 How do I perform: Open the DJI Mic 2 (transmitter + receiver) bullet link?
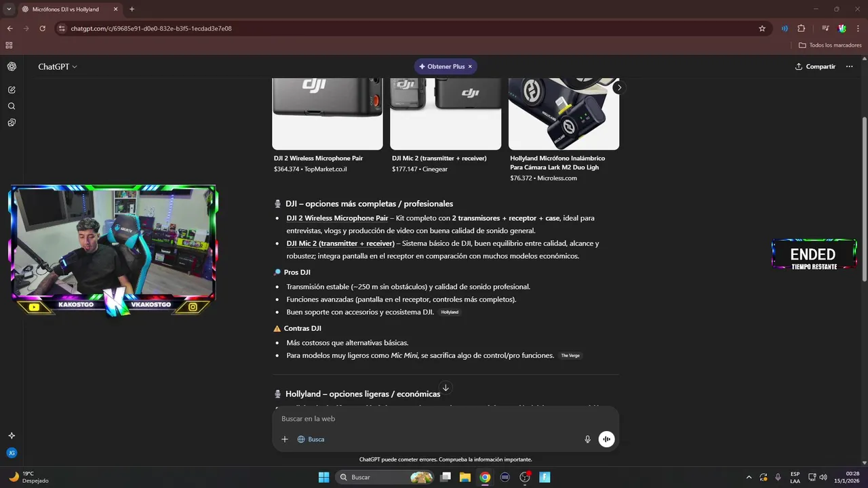coord(340,243)
